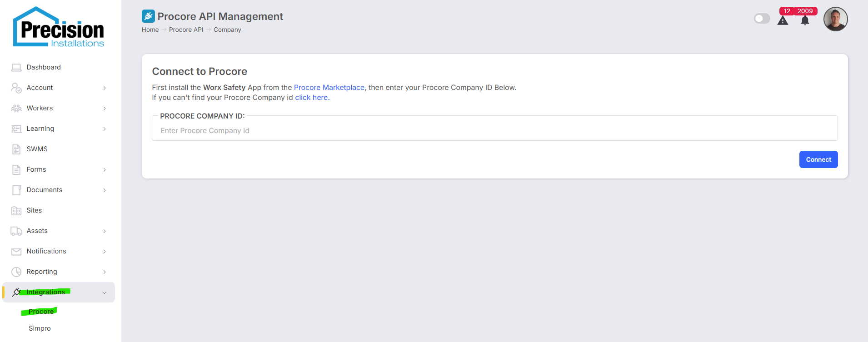Click the Documents menu label

45,190
